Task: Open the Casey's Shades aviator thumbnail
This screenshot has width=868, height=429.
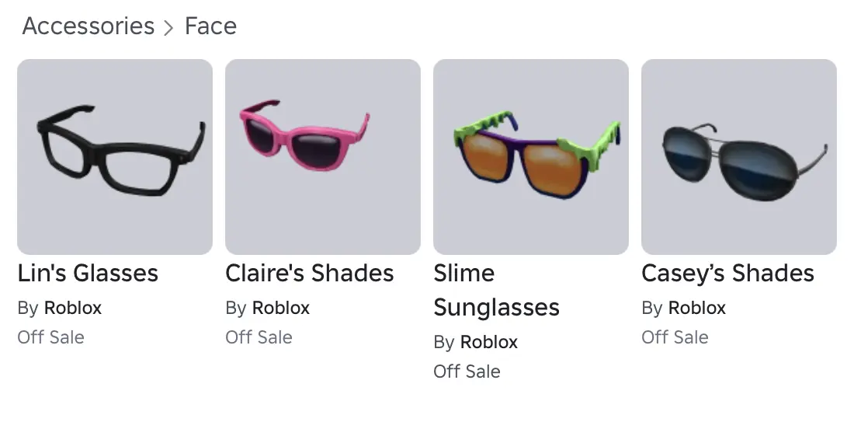Action: [x=739, y=157]
